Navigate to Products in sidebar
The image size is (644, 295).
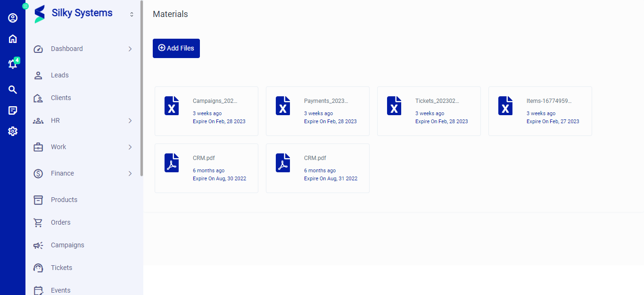tap(64, 200)
